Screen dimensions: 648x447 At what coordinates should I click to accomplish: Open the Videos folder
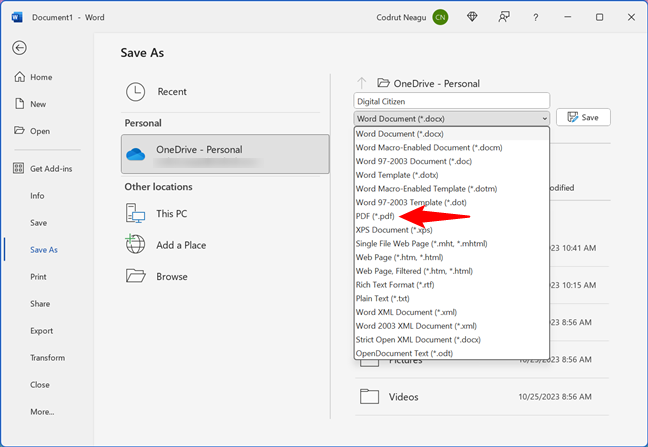(x=402, y=396)
